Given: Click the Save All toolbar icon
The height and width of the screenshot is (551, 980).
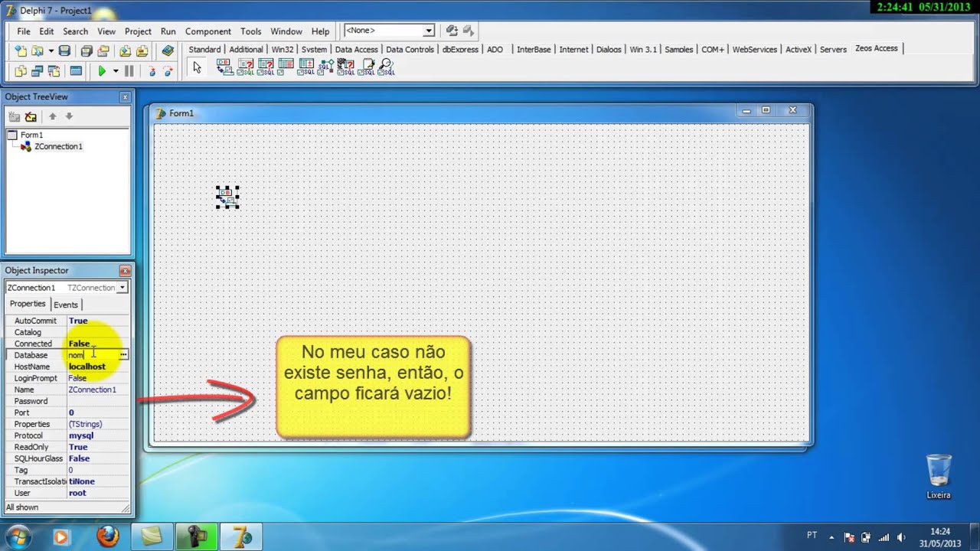Looking at the screenshot, I should (x=87, y=51).
